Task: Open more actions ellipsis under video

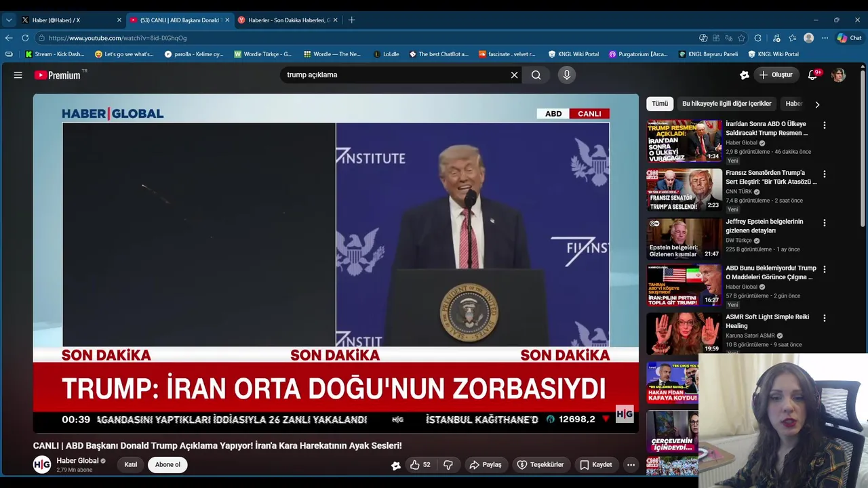Action: tap(631, 465)
